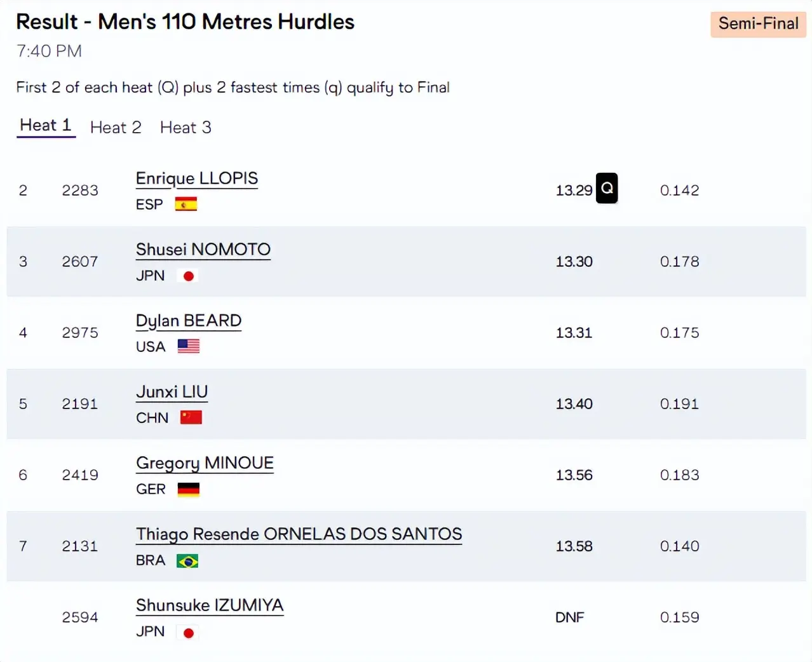Image resolution: width=812 pixels, height=662 pixels.
Task: Click the Semi-Final round badge
Action: point(758,24)
